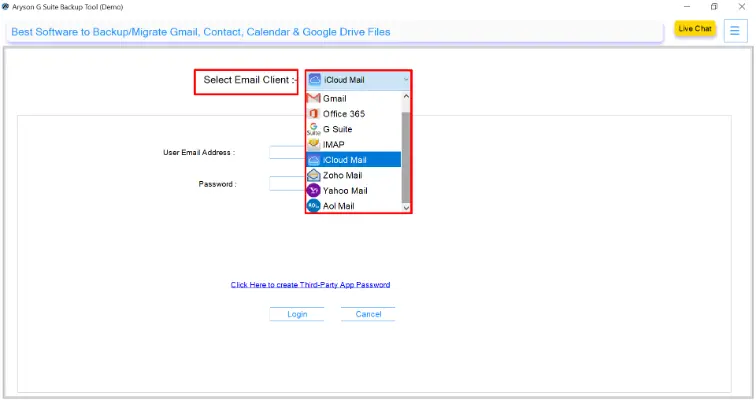Focus the Password input field
The height and width of the screenshot is (400, 756).
point(287,184)
